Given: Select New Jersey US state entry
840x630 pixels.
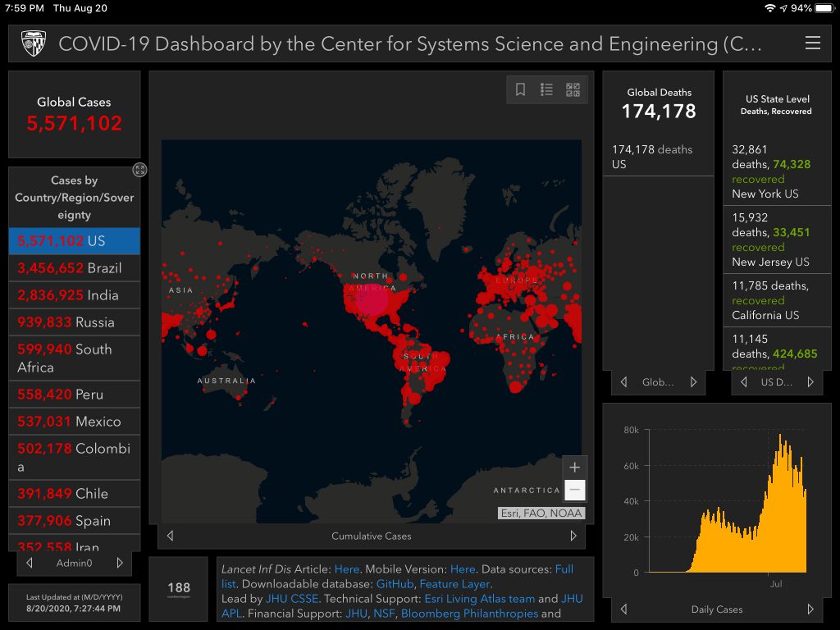Looking at the screenshot, I should (777, 240).
